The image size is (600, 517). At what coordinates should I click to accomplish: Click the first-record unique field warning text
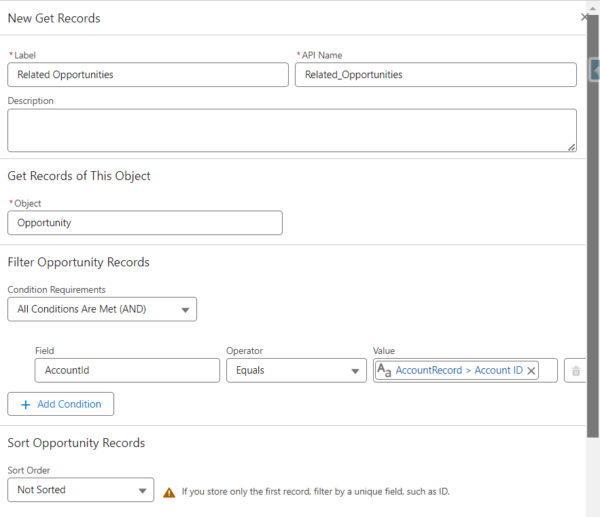pyautogui.click(x=316, y=492)
